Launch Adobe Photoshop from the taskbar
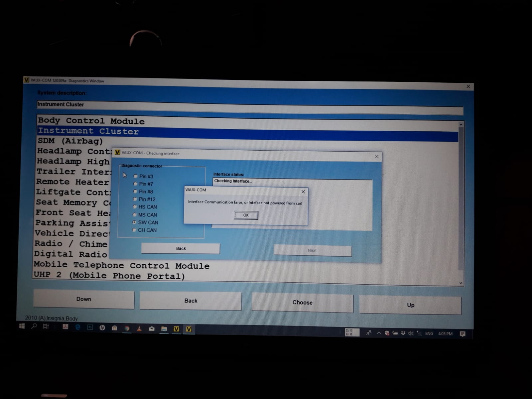This screenshot has height=399, width=532. (89, 329)
